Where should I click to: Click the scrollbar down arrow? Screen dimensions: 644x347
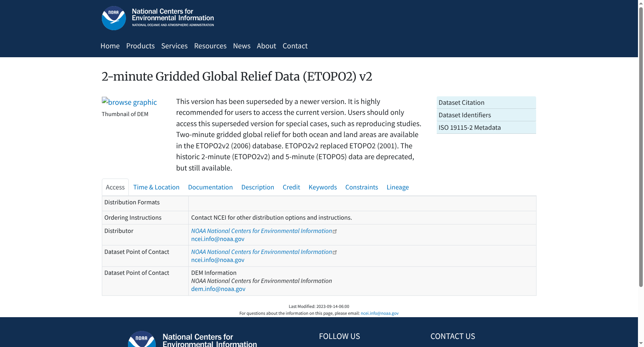click(641, 344)
